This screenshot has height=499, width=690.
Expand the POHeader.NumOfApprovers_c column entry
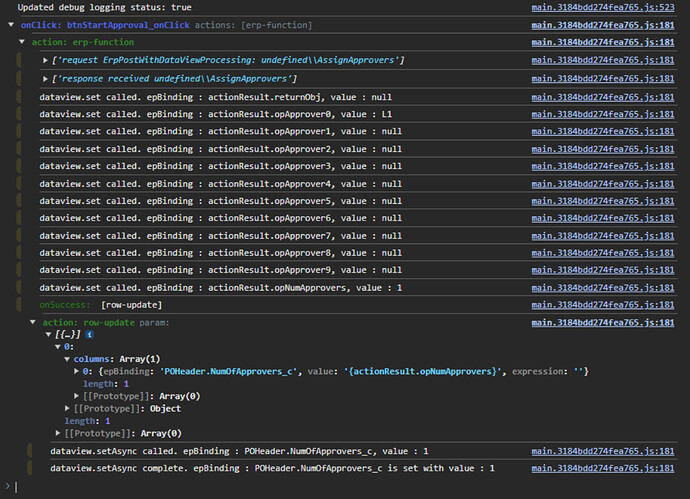(76, 372)
